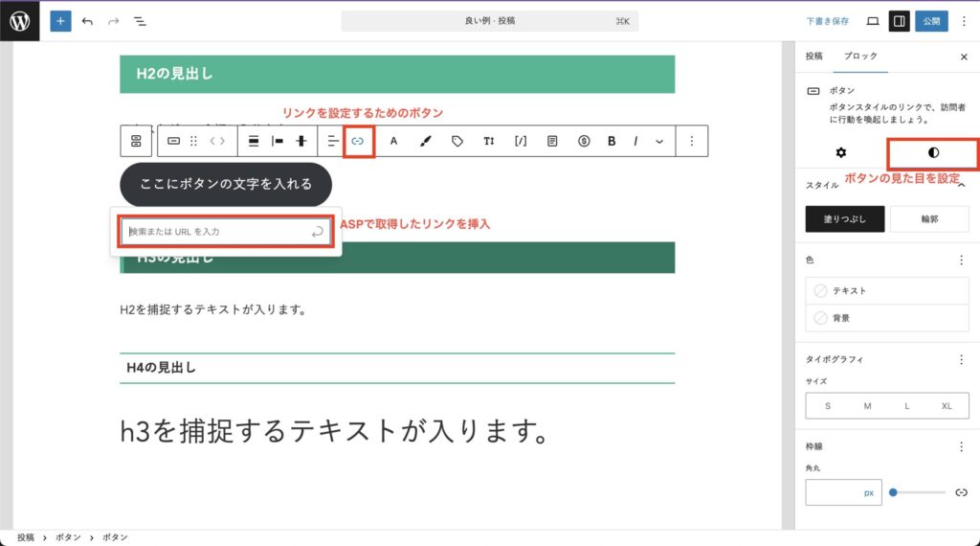Click 投稿 in bottom breadcrumb
This screenshot has height=546, width=980.
(x=26, y=538)
